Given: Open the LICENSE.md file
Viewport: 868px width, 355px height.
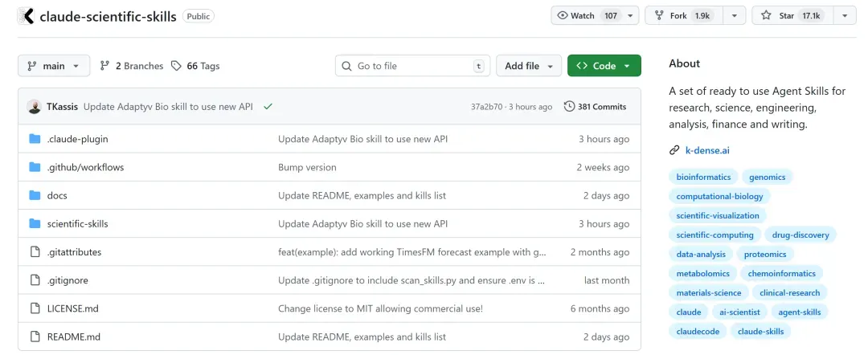Looking at the screenshot, I should pyautogui.click(x=72, y=308).
